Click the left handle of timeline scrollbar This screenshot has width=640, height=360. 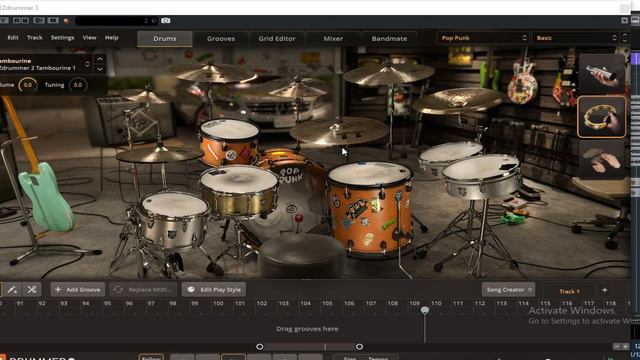point(260,347)
